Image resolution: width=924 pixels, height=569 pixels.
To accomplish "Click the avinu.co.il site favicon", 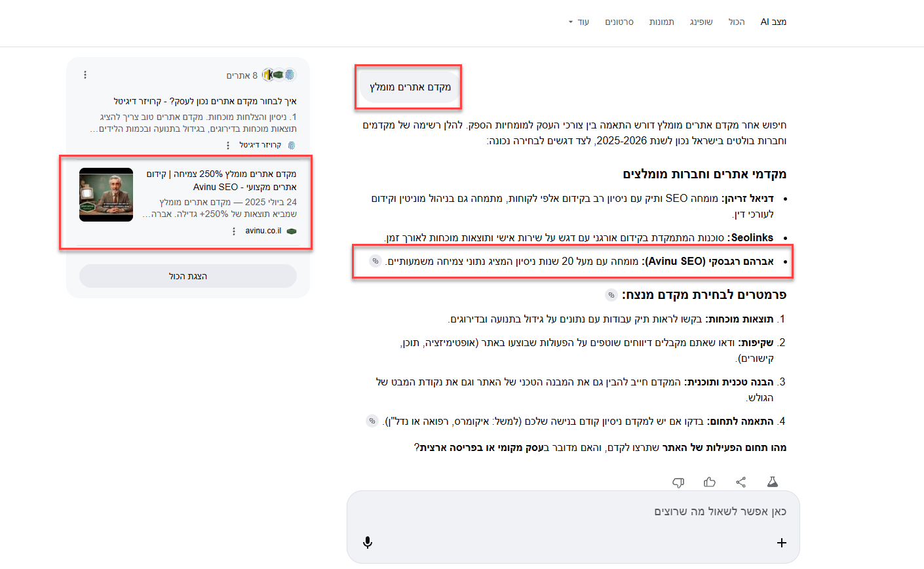I will (292, 231).
